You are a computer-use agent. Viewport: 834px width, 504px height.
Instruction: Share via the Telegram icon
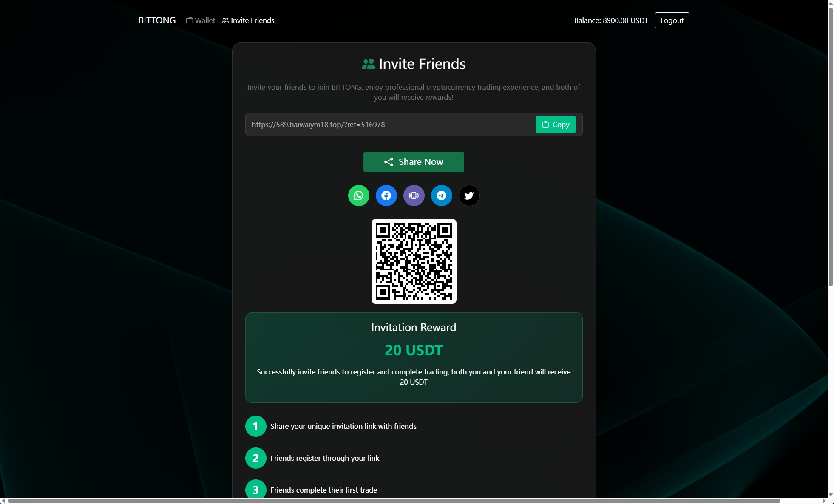[x=441, y=195]
